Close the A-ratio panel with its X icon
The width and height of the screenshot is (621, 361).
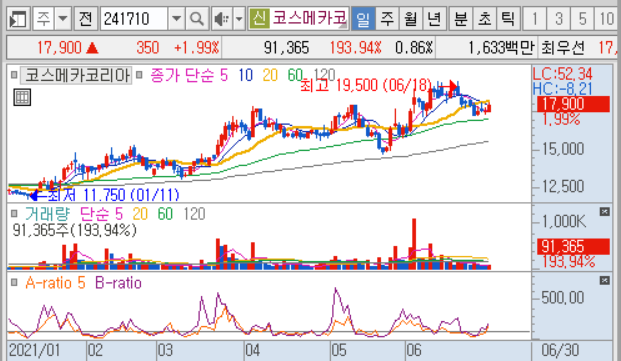point(604,281)
